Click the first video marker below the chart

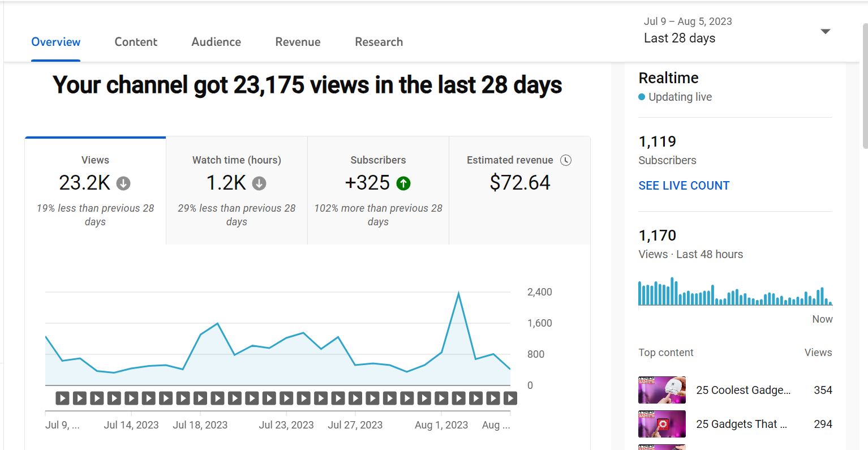62,398
